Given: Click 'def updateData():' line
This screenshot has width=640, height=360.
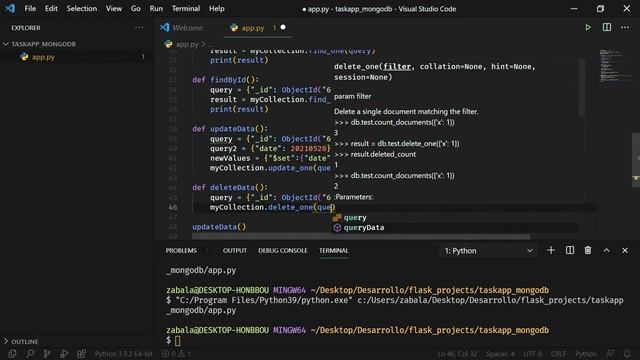Looking at the screenshot, I should 230,129.
